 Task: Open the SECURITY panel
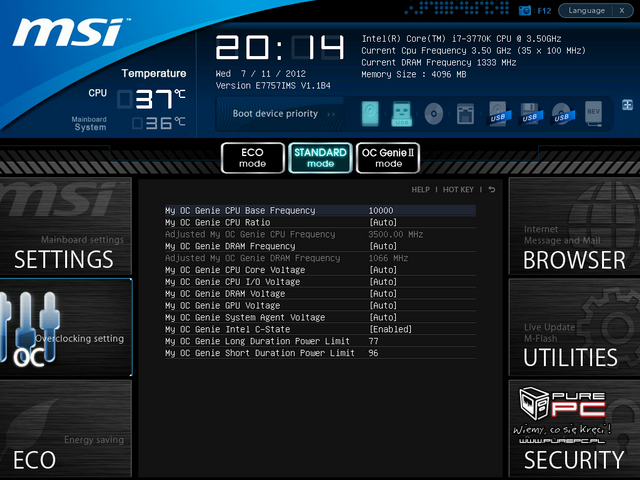coord(574,429)
